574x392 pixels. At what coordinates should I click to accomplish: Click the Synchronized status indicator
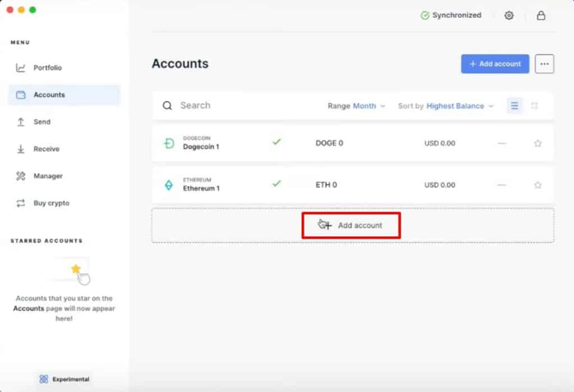pos(451,16)
